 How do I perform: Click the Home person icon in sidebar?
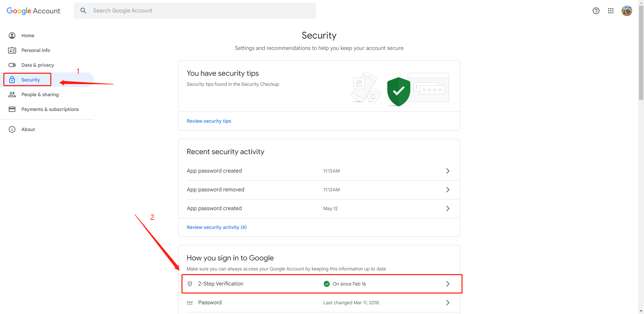[12, 36]
